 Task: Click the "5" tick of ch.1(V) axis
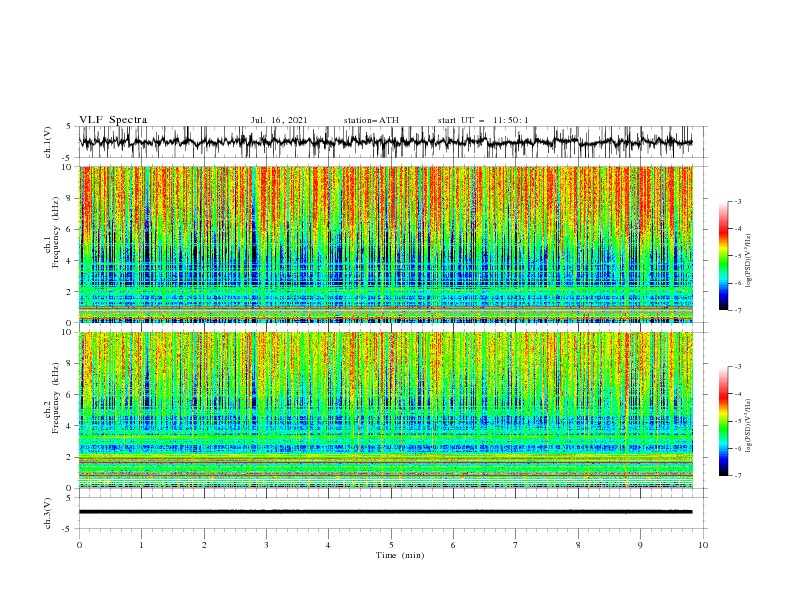pos(69,127)
